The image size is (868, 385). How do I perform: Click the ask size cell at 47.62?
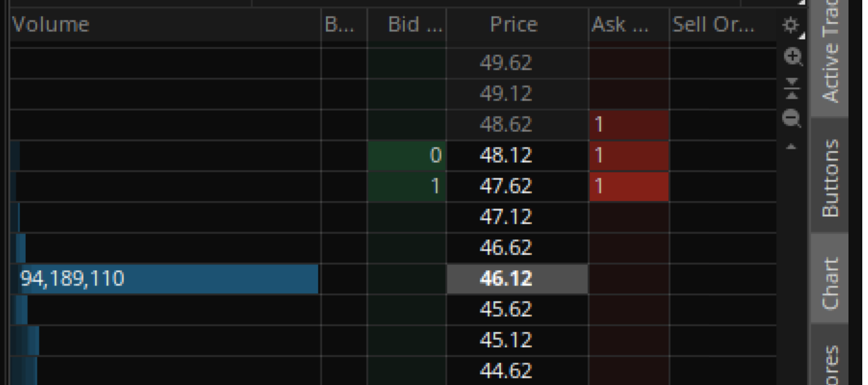tap(629, 186)
